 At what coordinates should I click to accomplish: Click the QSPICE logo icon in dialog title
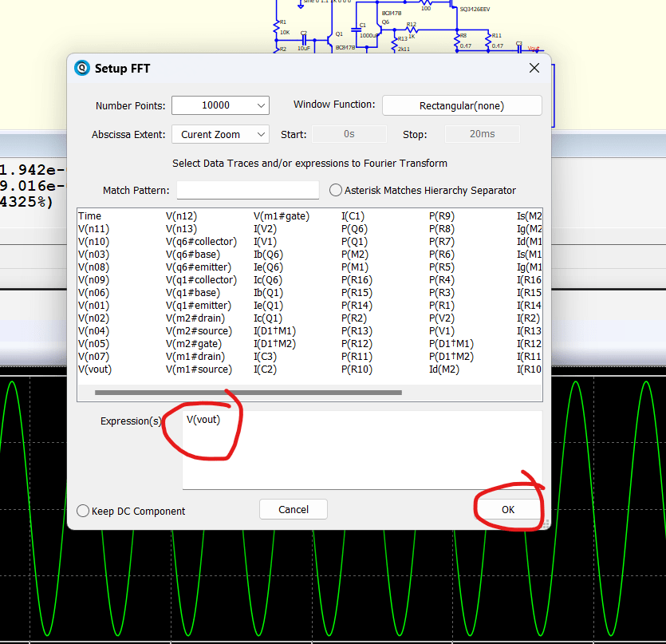(82, 68)
